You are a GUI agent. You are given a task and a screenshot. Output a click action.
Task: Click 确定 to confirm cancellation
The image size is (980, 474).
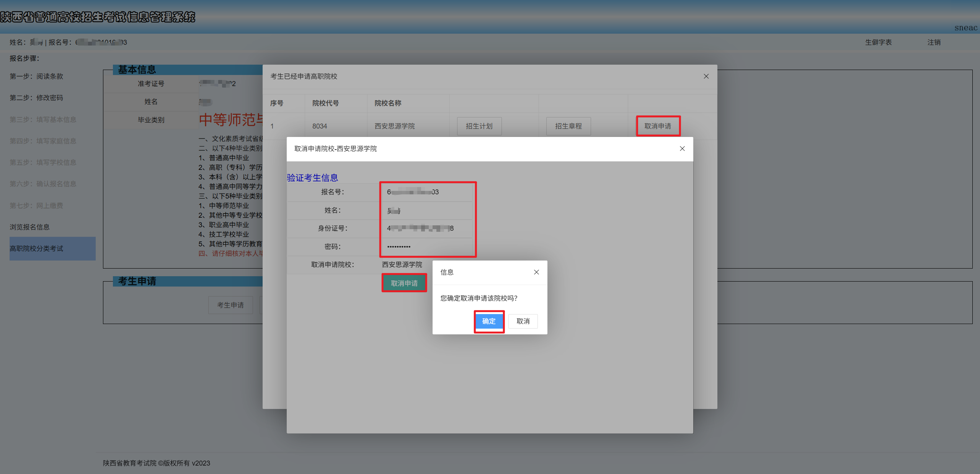[489, 321]
